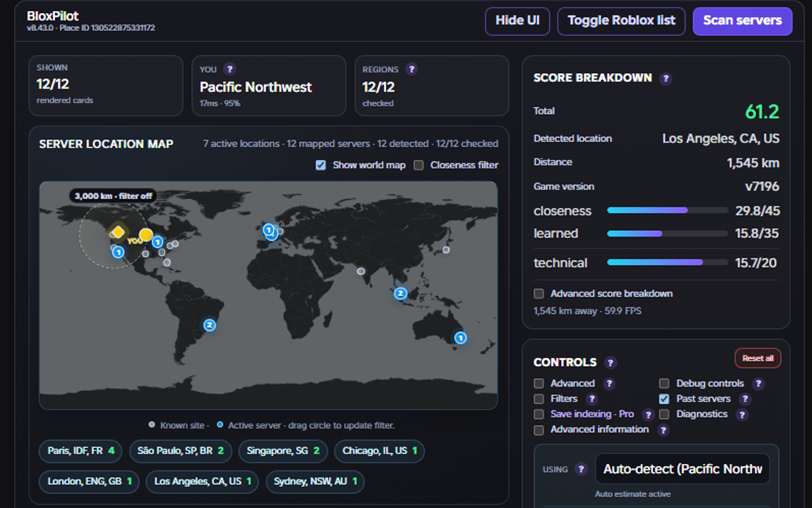
Task: Click the Singapore server marker on map
Action: pos(400,293)
